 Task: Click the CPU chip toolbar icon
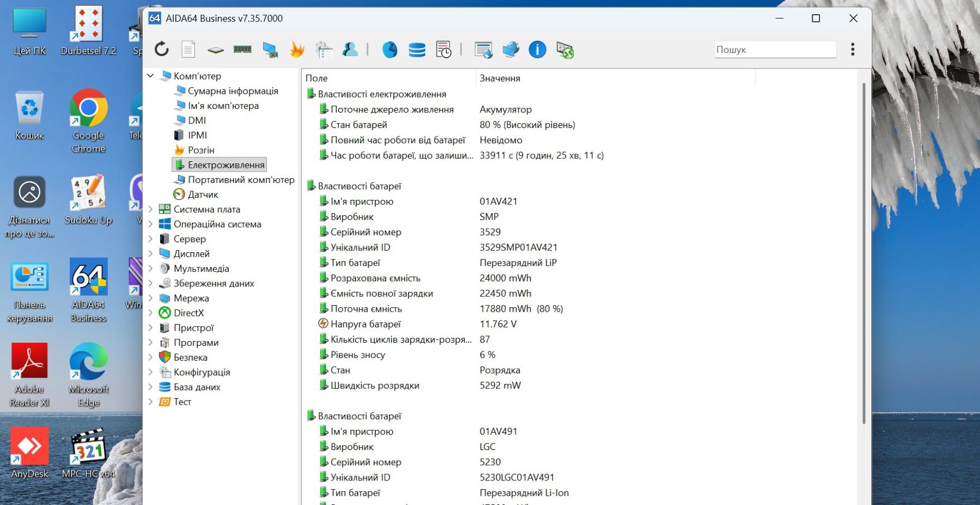(216, 50)
